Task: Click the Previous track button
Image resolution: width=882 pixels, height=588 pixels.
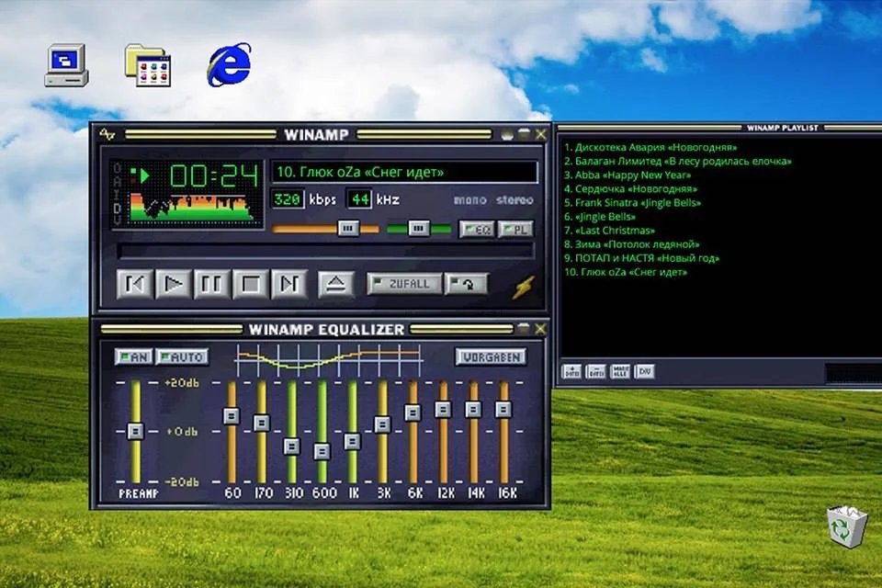Action: point(134,284)
